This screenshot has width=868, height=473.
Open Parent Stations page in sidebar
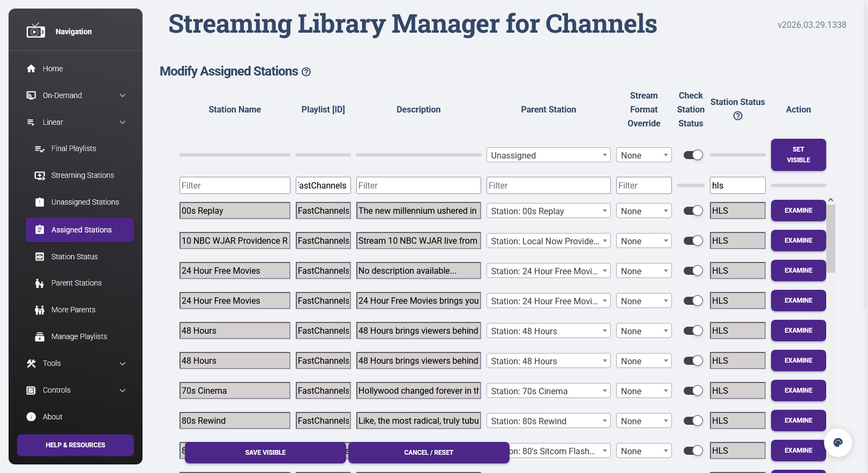(x=76, y=283)
